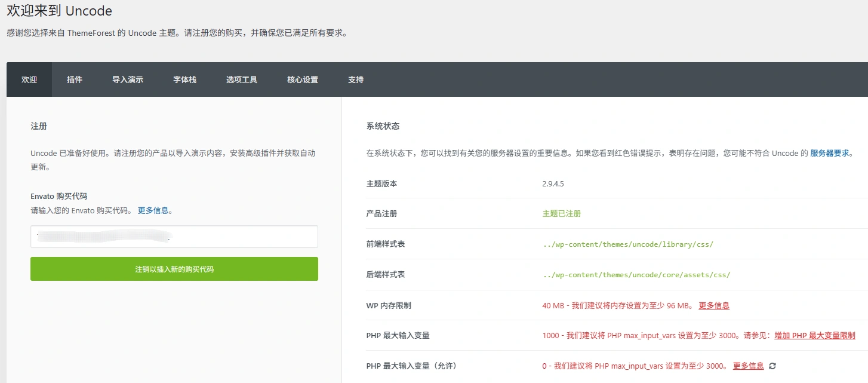Open the 选项工具 tab

(241, 79)
